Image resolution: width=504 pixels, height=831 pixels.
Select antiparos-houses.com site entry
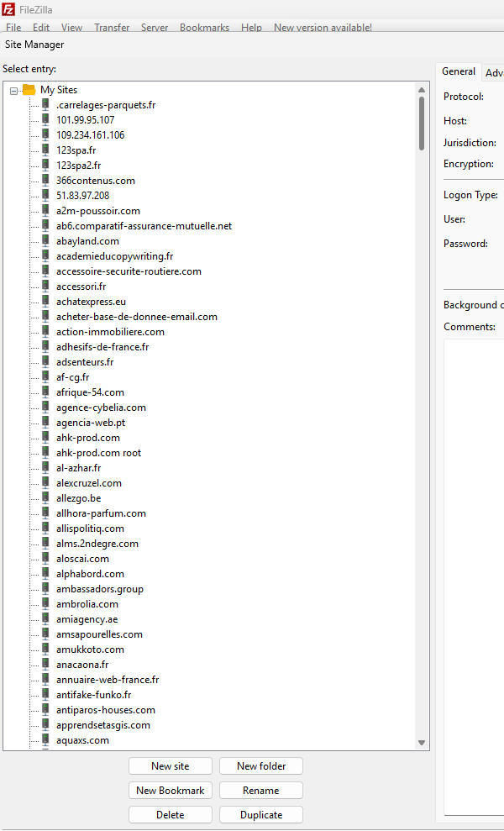click(x=106, y=710)
